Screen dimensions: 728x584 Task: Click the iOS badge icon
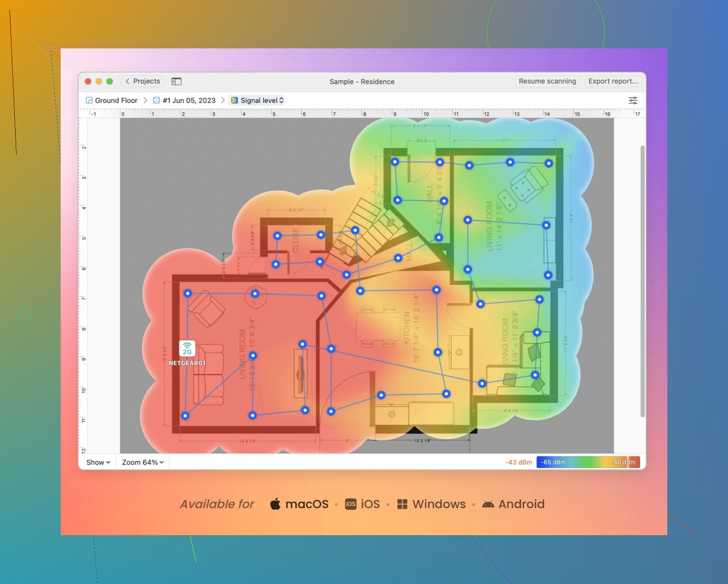pos(351,504)
